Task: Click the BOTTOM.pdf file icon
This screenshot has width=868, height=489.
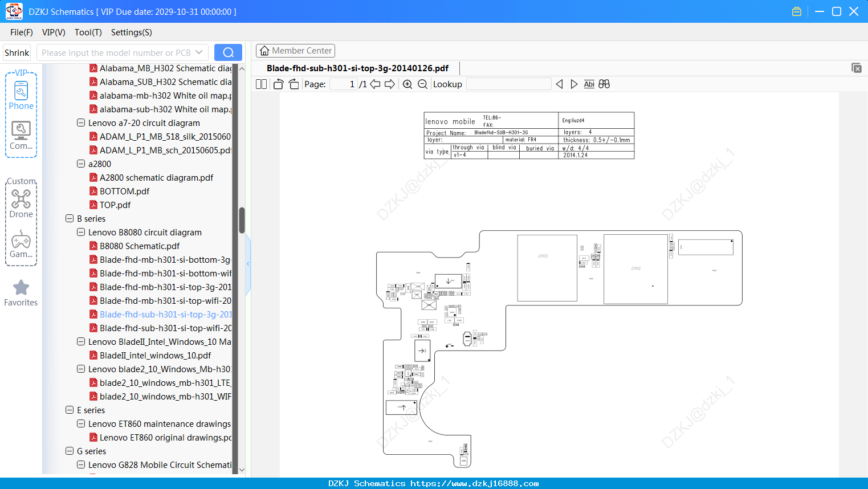Action: [93, 191]
